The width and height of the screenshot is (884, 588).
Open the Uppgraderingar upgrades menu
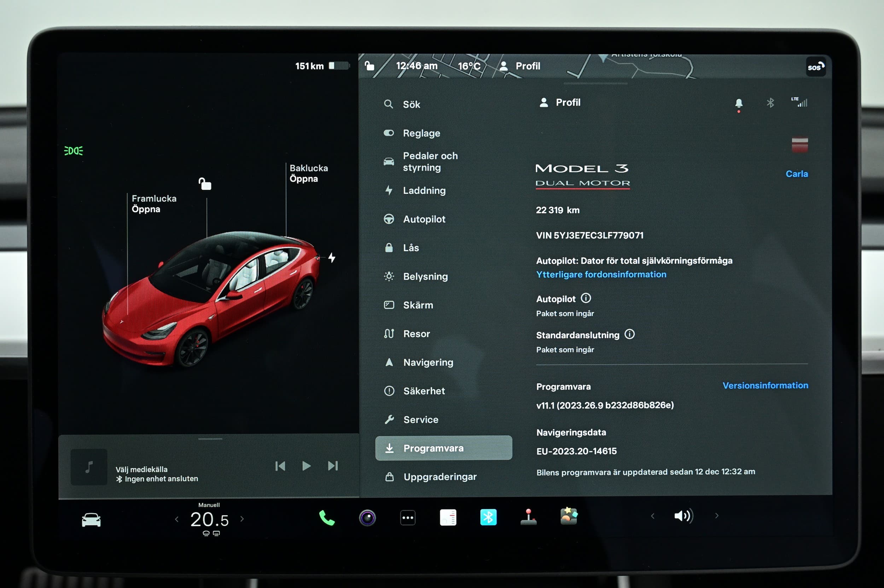click(x=431, y=477)
